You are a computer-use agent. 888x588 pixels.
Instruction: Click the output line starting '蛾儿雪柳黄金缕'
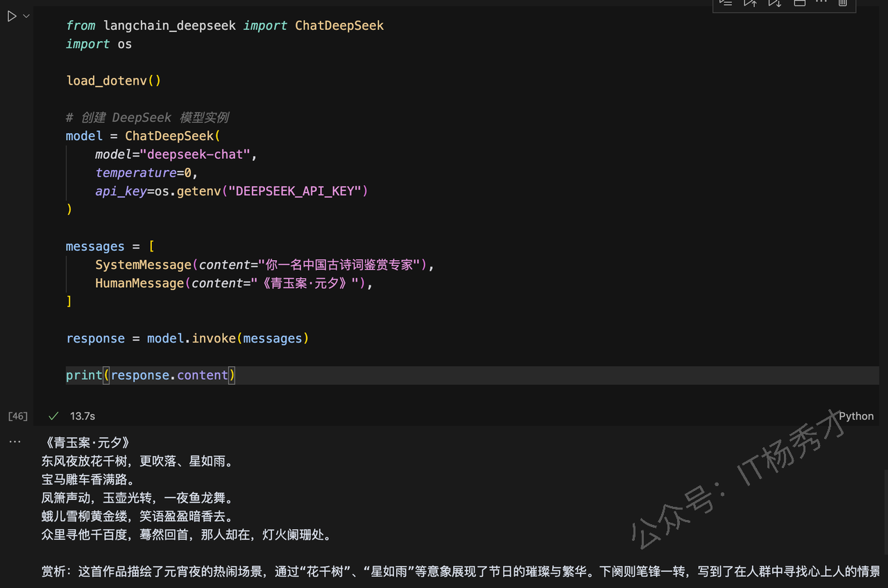point(137,517)
